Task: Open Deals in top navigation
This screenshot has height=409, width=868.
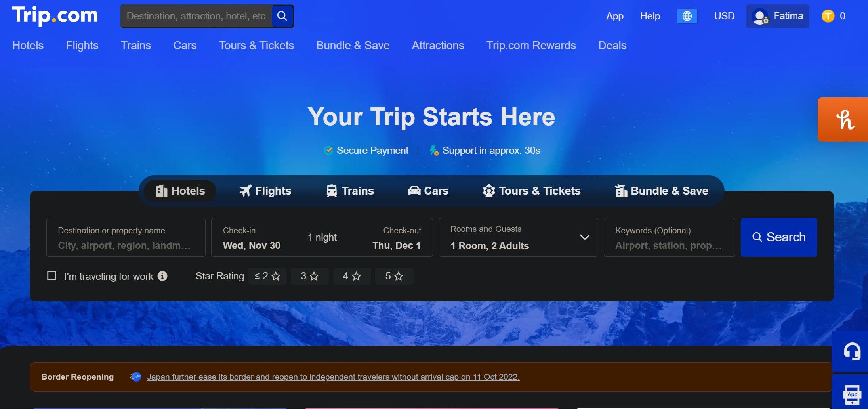Action: point(612,46)
